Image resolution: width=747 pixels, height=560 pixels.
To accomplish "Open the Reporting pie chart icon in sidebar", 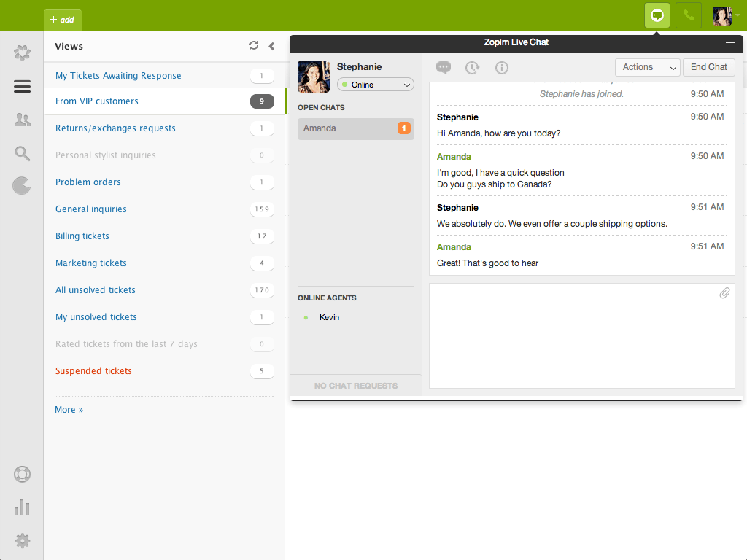I will 21,186.
